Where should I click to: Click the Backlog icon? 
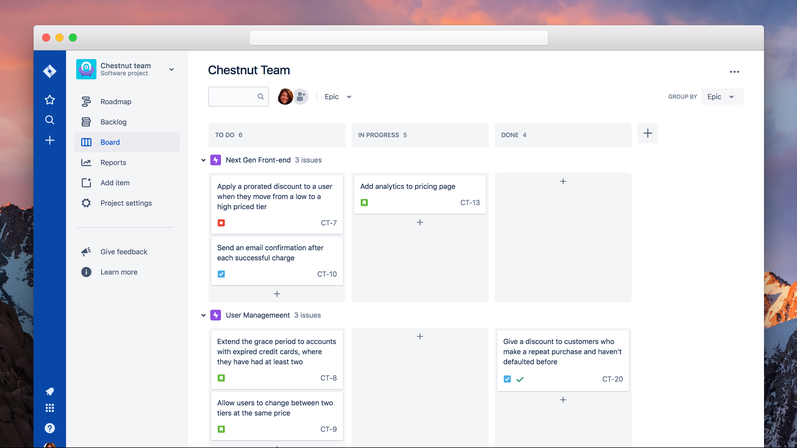tap(86, 122)
